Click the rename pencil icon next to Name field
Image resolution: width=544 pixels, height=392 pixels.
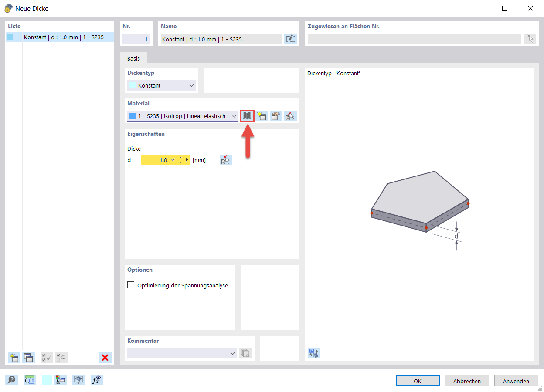click(x=290, y=39)
